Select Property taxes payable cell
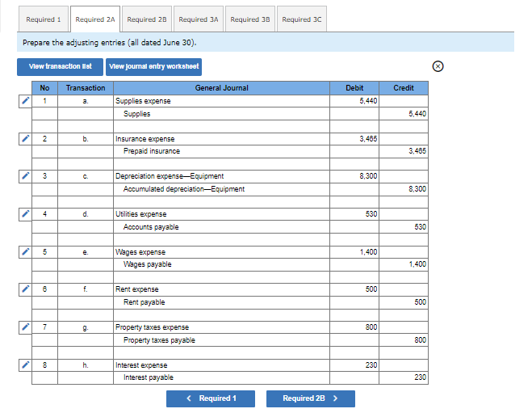Screen dimensions: 532x413 (x=221, y=340)
